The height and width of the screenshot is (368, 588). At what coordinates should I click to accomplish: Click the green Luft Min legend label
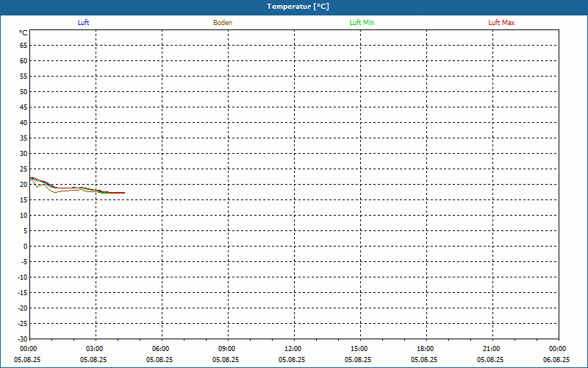click(362, 23)
